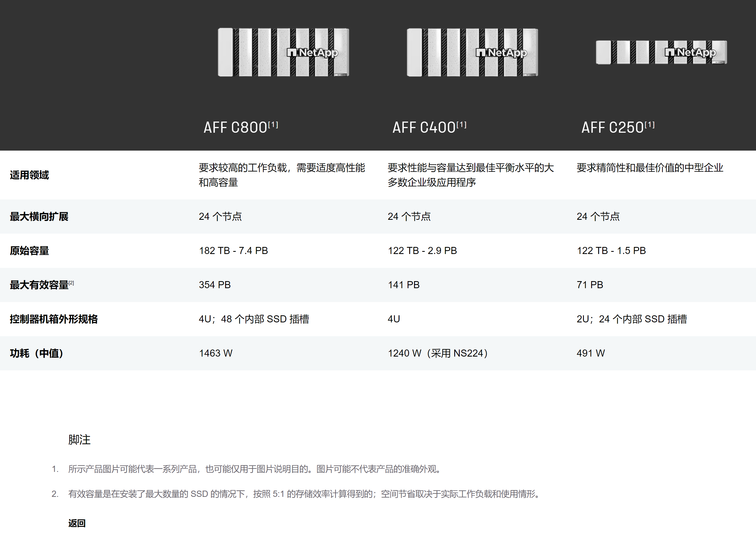Click the 1240 W（采用 NS224）value
This screenshot has width=756, height=540.
[438, 353]
